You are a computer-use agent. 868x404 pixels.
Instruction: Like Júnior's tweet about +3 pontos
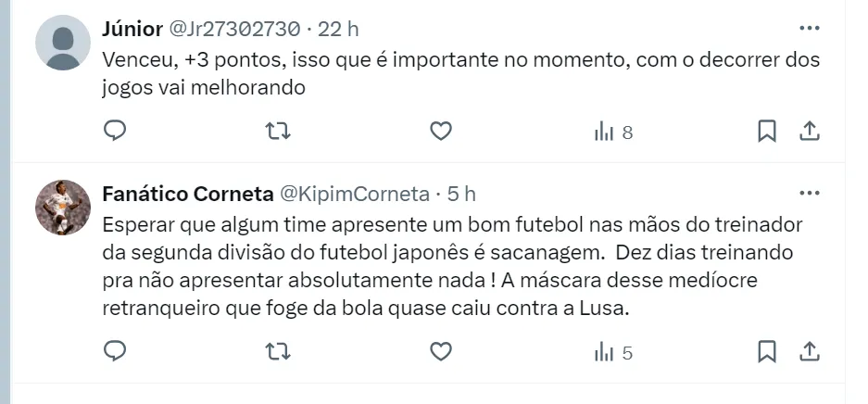pyautogui.click(x=441, y=132)
